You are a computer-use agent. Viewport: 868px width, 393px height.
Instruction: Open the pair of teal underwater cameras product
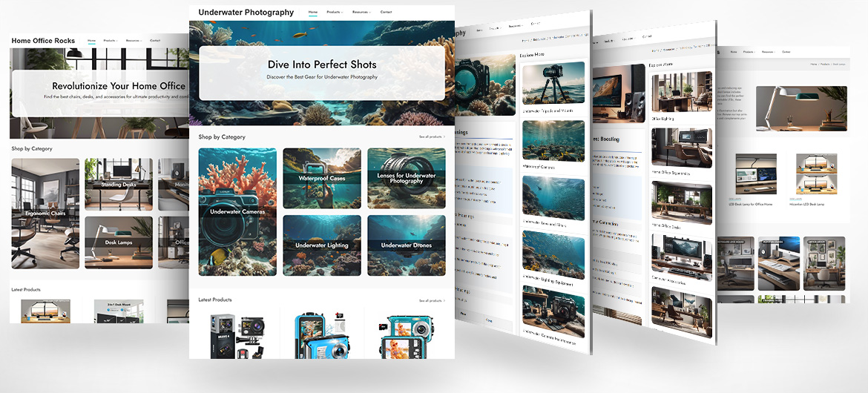point(405,337)
